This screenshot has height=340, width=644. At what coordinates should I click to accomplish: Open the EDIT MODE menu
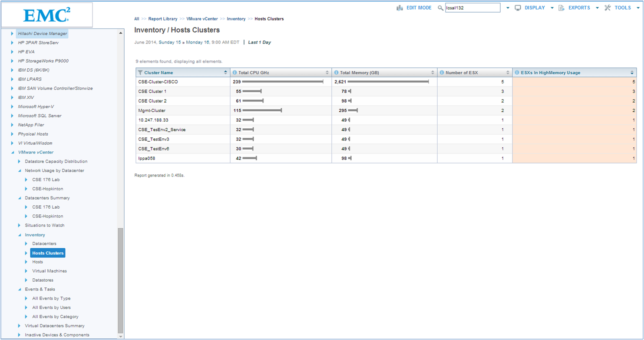(419, 8)
